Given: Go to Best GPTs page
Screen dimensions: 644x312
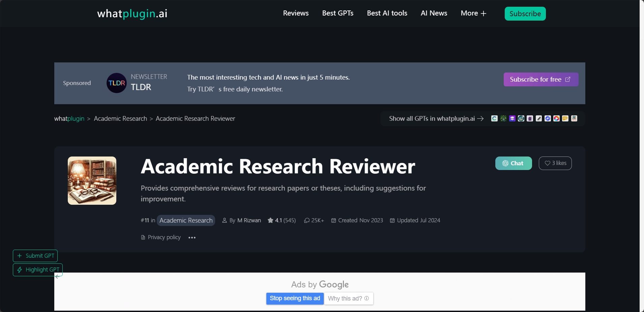Looking at the screenshot, I should point(338,13).
